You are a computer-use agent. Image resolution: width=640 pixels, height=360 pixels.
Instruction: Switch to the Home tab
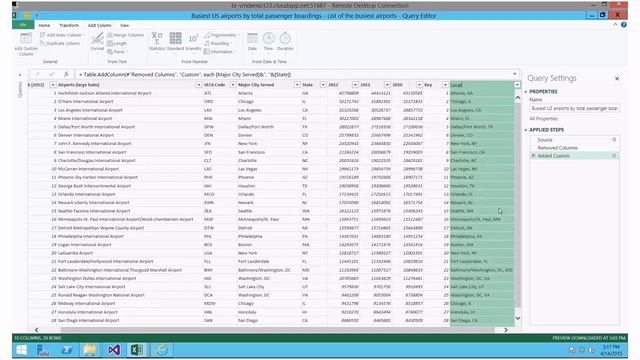[44, 25]
